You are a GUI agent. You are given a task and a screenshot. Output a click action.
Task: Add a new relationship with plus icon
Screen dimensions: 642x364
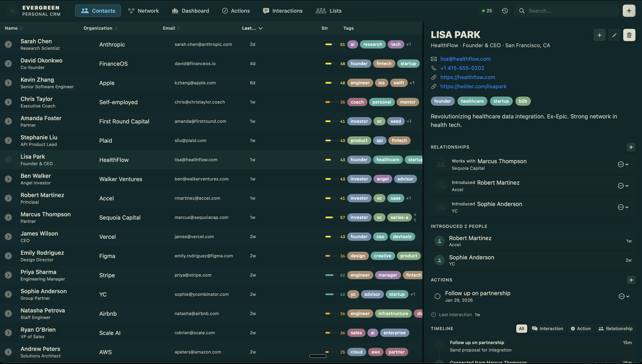tap(631, 147)
